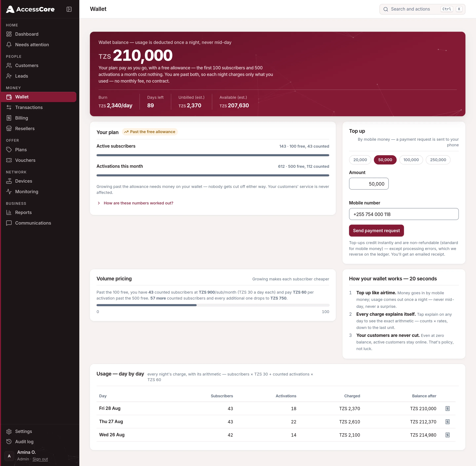The height and width of the screenshot is (466, 476).
Task: Select the 100,000 top-up amount
Action: click(411, 160)
